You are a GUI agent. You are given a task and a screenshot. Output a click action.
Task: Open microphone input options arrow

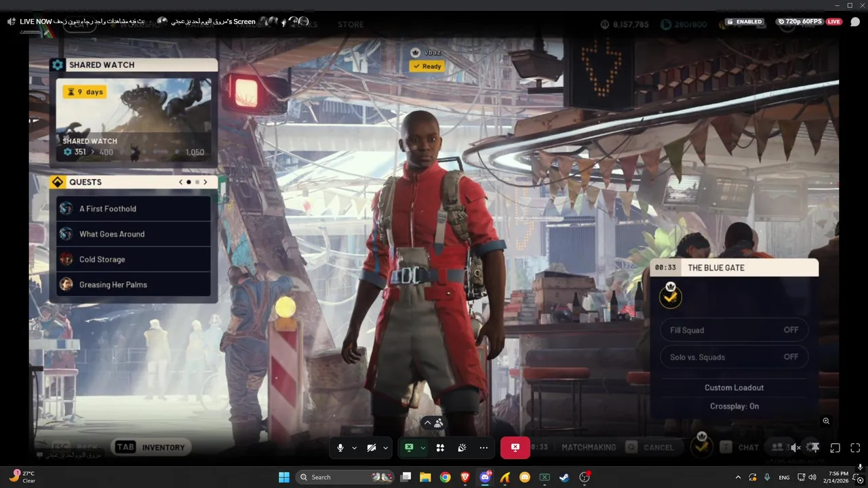[354, 448]
